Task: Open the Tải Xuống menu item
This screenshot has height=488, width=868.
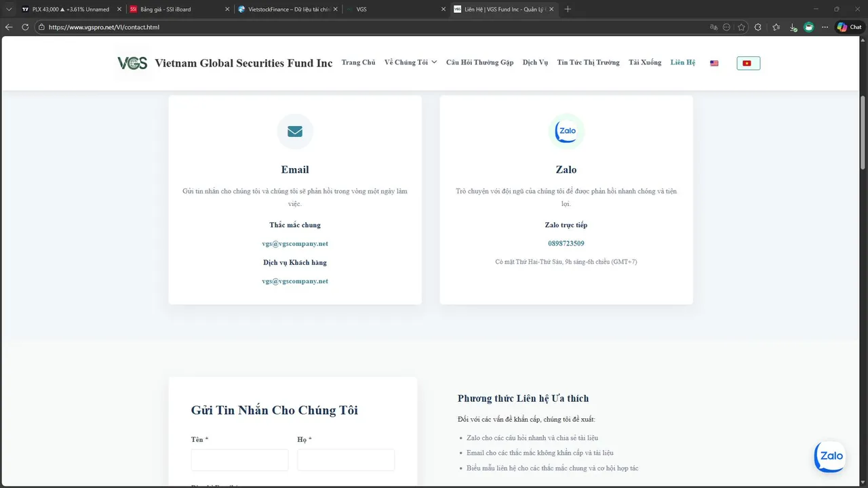Action: (x=645, y=62)
